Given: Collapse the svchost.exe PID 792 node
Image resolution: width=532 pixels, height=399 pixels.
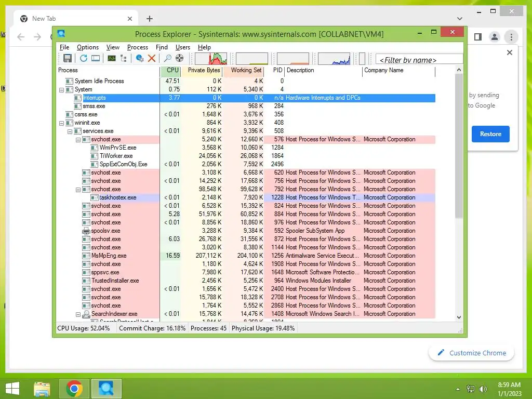Looking at the screenshot, I should (x=78, y=190).
